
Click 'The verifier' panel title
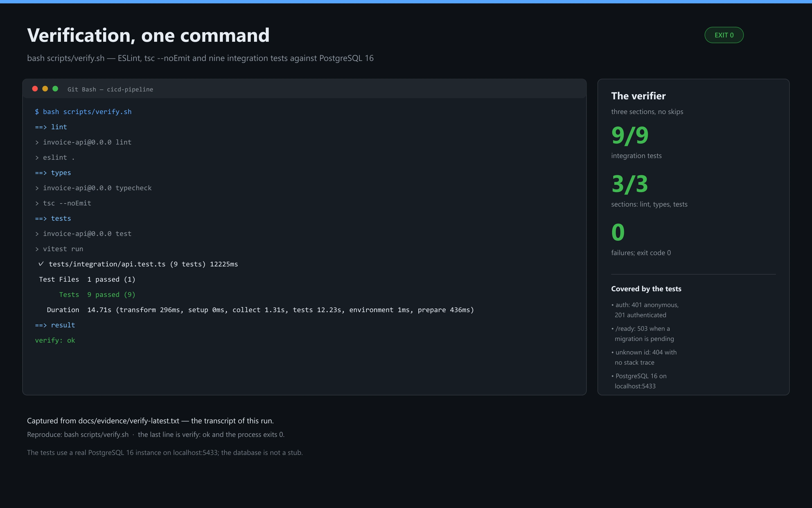click(638, 96)
